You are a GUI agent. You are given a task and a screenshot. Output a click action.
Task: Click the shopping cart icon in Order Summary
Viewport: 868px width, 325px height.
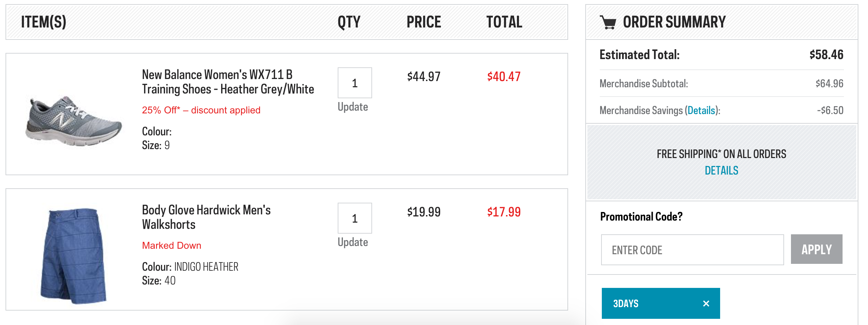coord(608,22)
